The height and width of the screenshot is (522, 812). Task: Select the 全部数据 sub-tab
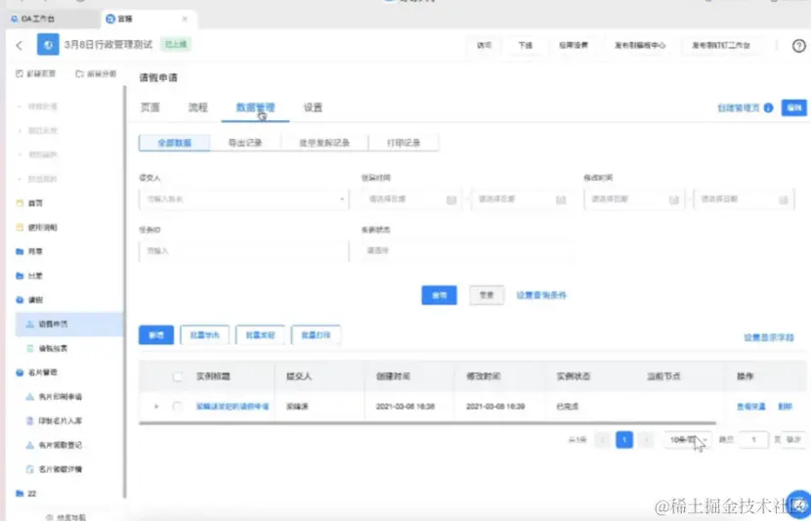tap(175, 143)
